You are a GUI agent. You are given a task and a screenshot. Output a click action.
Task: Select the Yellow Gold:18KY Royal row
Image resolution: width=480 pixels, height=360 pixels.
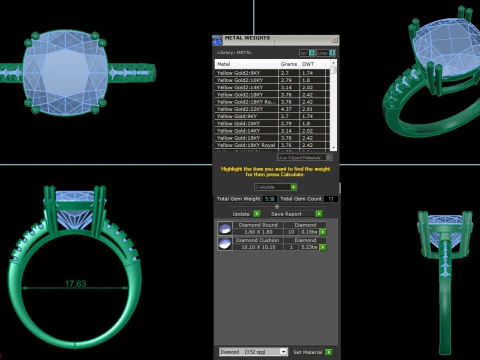[272, 145]
